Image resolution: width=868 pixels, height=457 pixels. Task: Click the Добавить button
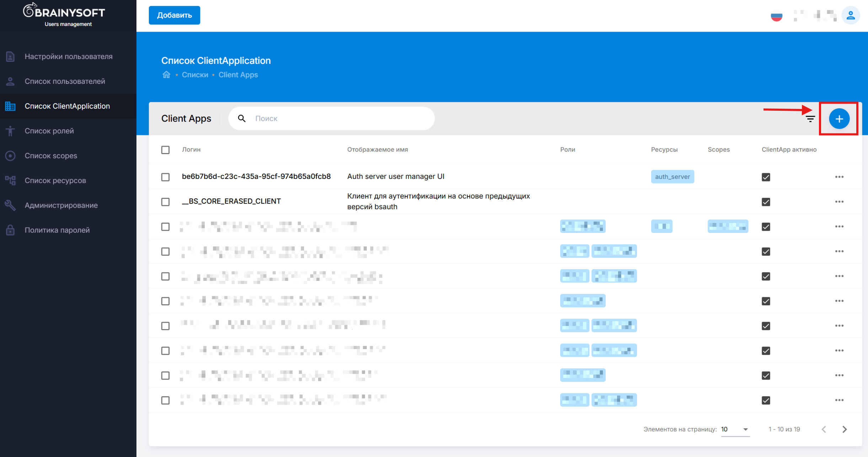click(x=174, y=15)
